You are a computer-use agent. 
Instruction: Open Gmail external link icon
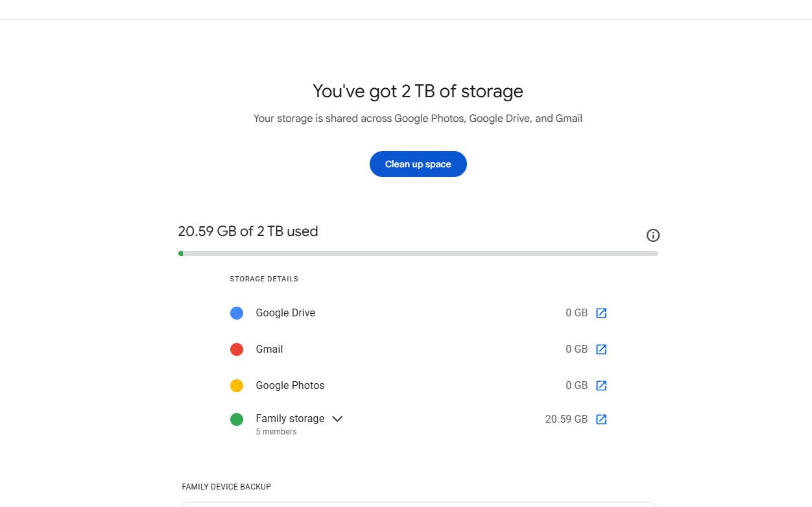(601, 349)
